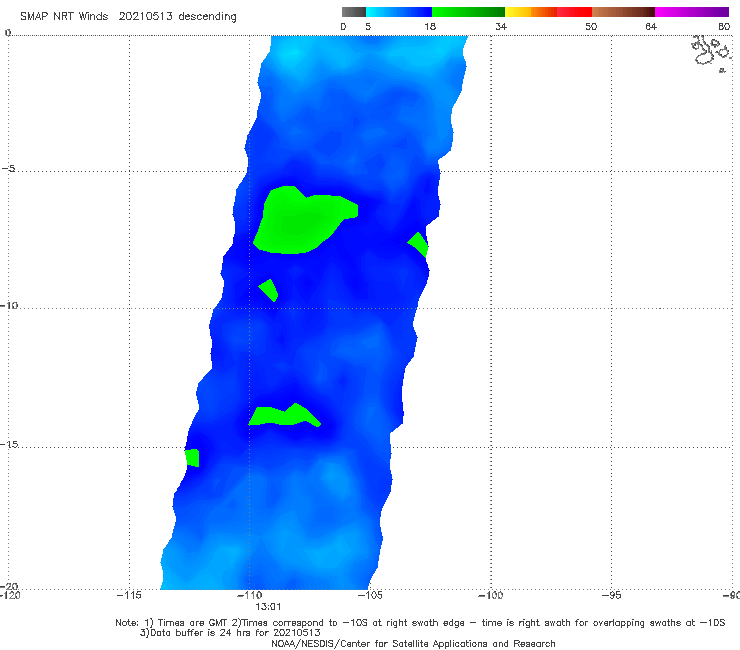
Task: Click the color bar label '34'
Action: coord(501,26)
